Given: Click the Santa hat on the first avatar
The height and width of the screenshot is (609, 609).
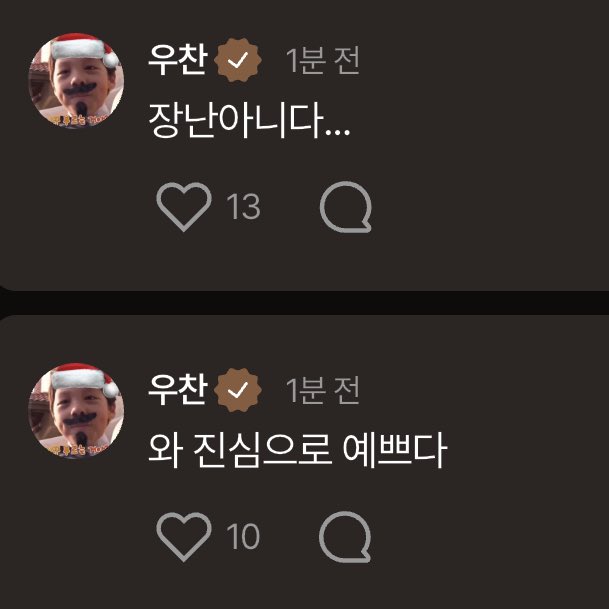Looking at the screenshot, I should 84,49.
